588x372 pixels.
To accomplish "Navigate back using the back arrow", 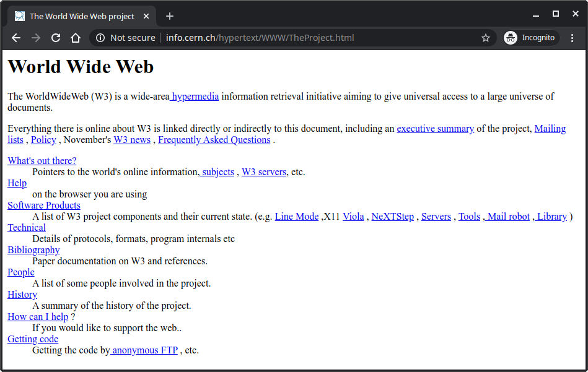I will pos(15,38).
